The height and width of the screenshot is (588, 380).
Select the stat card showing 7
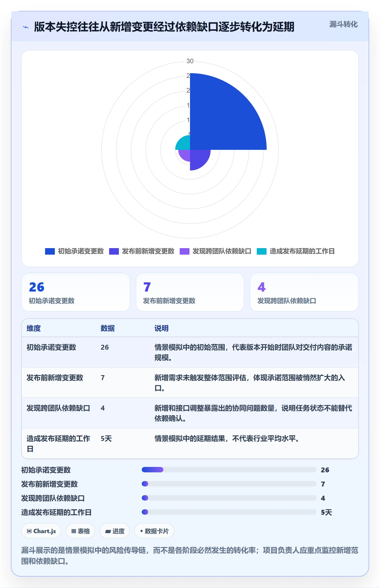190,292
